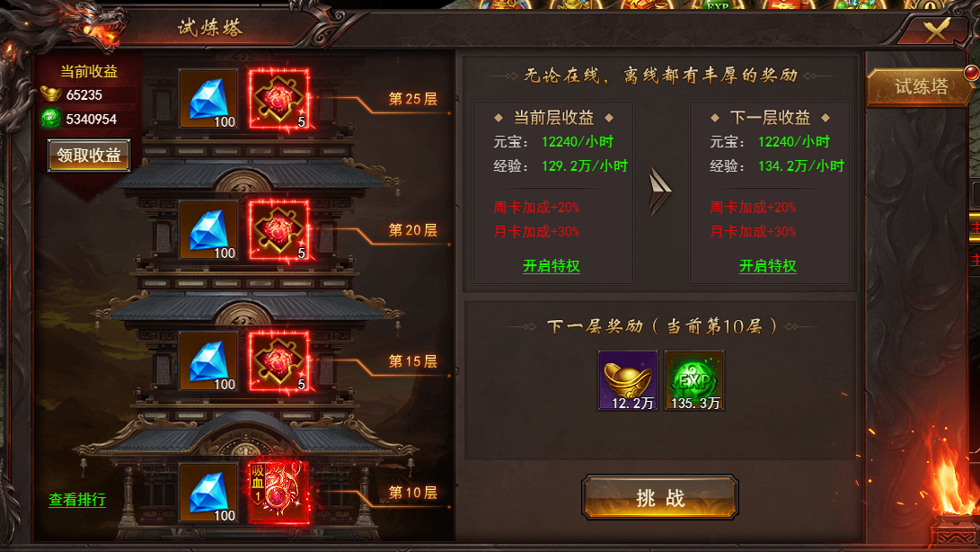The height and width of the screenshot is (552, 980).
Task: Click the gold ingot 12.2万 reward icon
Action: (x=628, y=380)
